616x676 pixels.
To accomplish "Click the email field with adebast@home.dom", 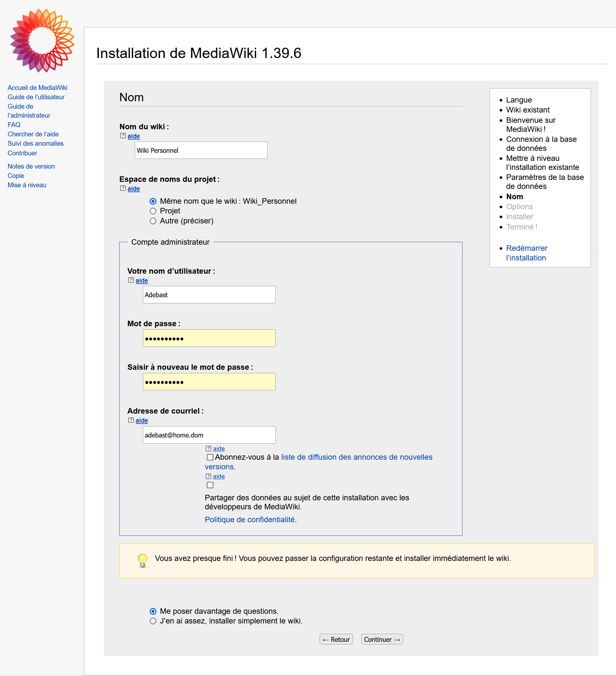I will pos(209,435).
